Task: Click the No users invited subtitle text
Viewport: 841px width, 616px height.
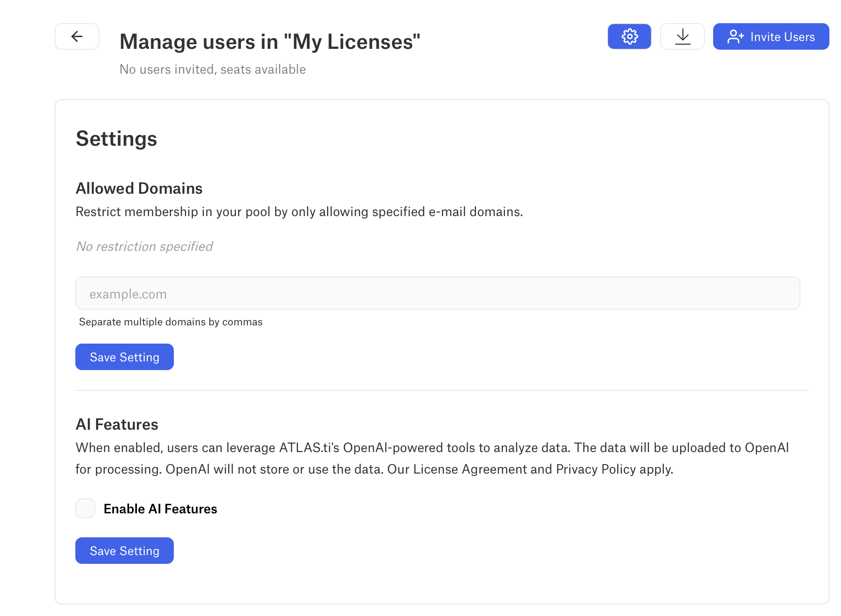Action: (x=212, y=69)
